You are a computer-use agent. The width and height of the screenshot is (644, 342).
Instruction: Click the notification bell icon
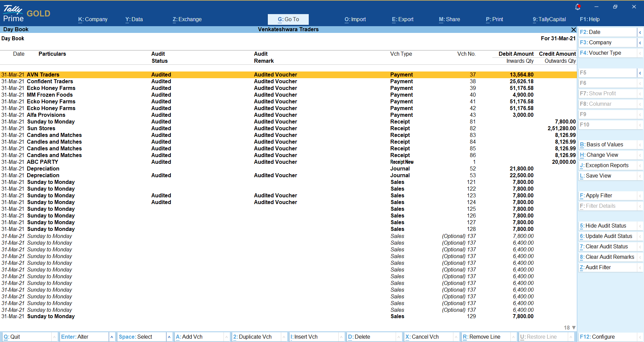pyautogui.click(x=578, y=7)
